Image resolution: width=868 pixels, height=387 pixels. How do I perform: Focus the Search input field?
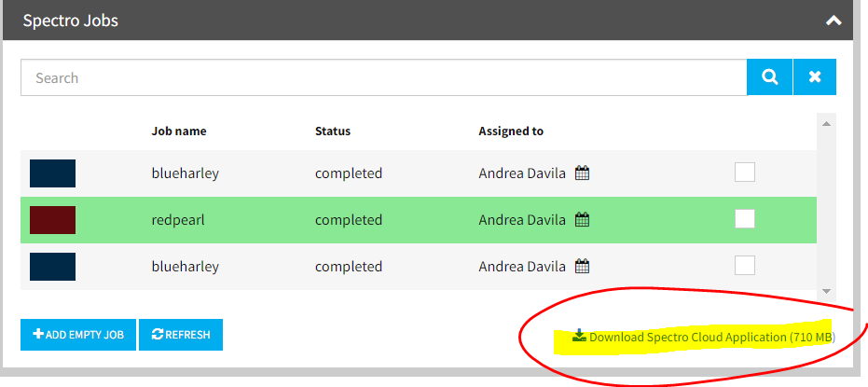[383, 77]
